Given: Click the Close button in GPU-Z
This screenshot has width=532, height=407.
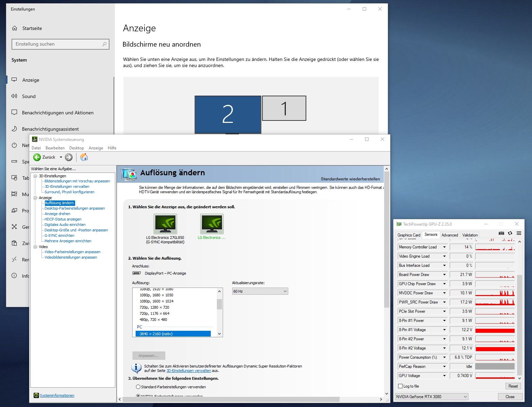Looking at the screenshot, I should 510,397.
